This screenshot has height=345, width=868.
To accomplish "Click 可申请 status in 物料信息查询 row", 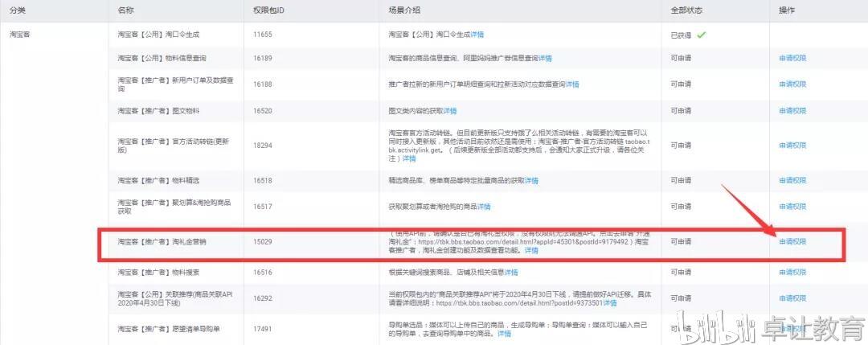I will [681, 58].
